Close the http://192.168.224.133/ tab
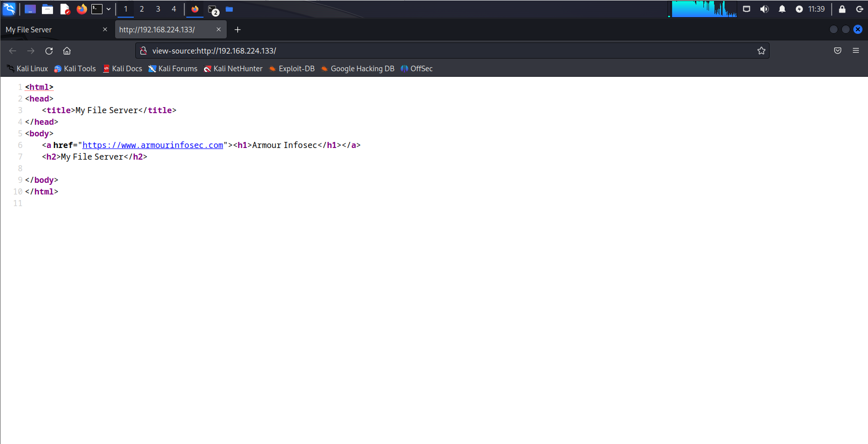This screenshot has width=868, height=444. tap(219, 29)
